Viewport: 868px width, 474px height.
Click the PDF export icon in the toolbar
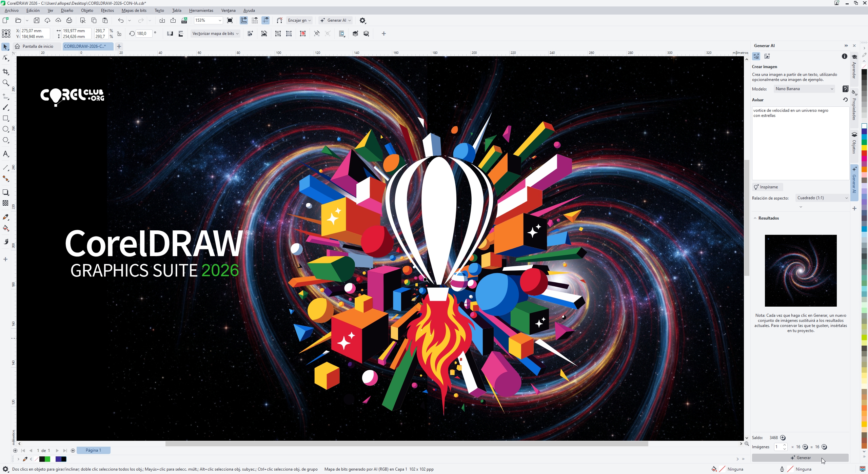click(184, 20)
